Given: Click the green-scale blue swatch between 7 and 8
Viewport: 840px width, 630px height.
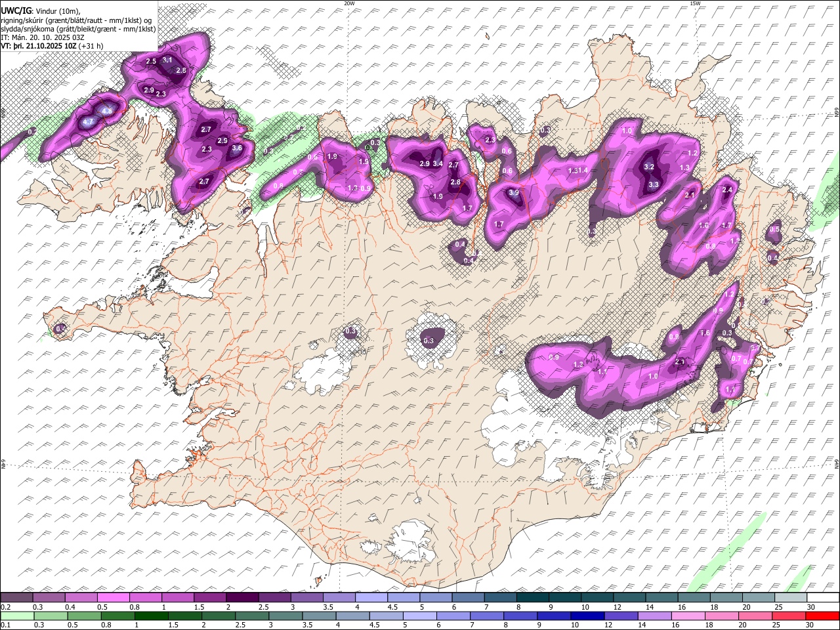Looking at the screenshot, I should [486, 616].
